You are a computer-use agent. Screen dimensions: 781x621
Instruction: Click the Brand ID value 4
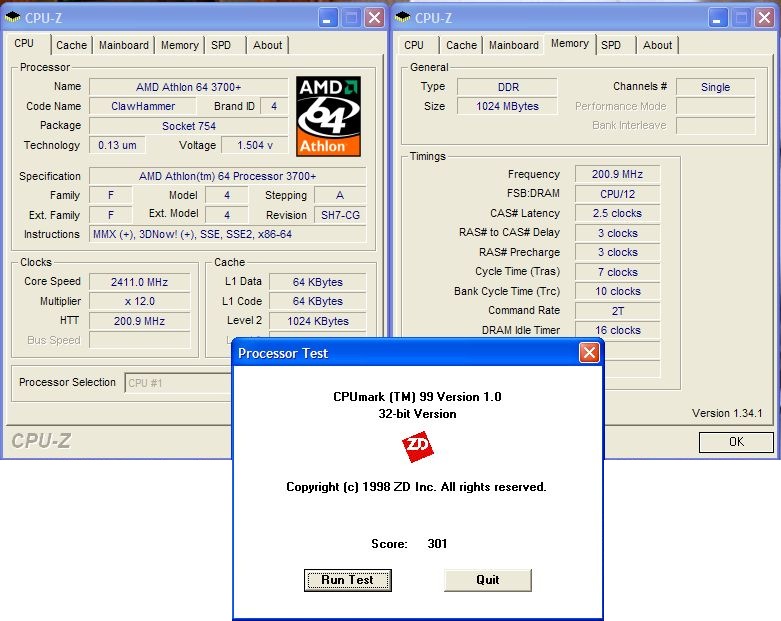273,106
